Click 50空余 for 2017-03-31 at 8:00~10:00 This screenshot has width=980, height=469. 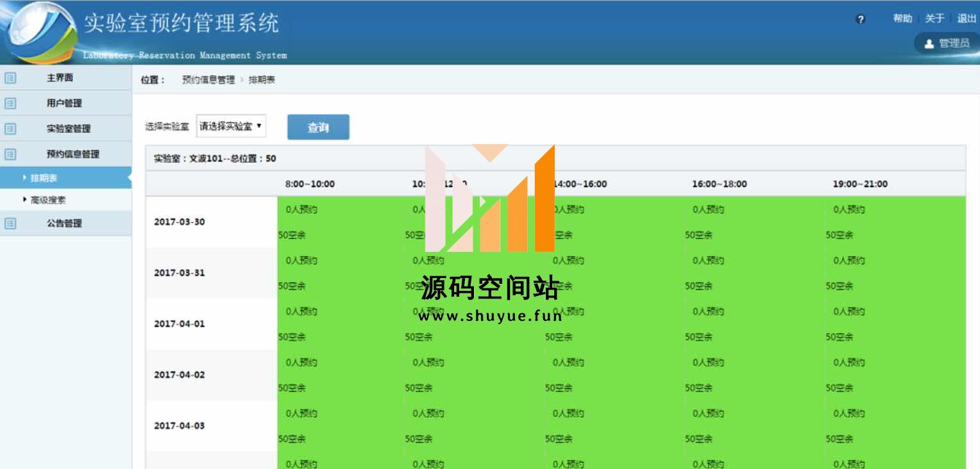pyautogui.click(x=292, y=286)
